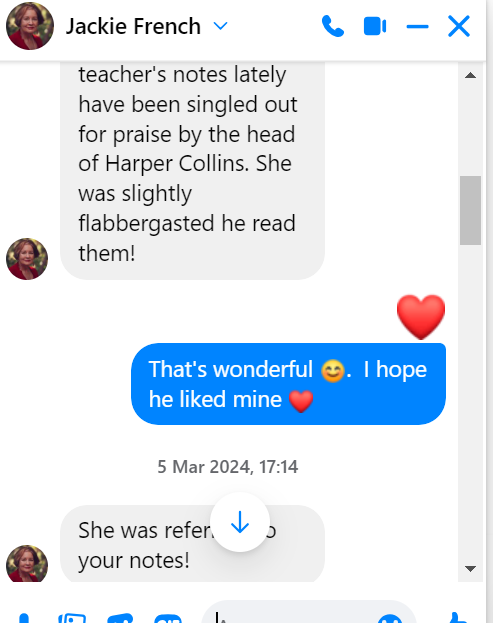Close the Jackie French chat
493x623 pixels.
click(459, 26)
